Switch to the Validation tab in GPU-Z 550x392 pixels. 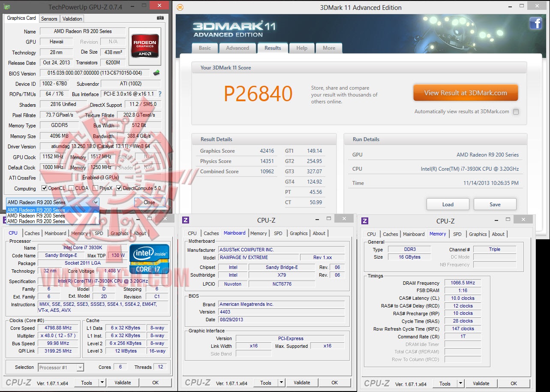click(x=72, y=19)
